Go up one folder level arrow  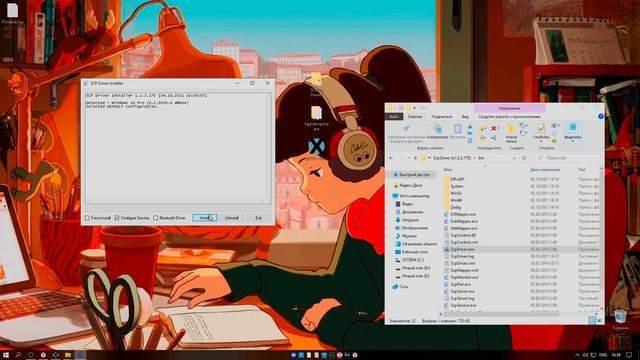(416, 158)
